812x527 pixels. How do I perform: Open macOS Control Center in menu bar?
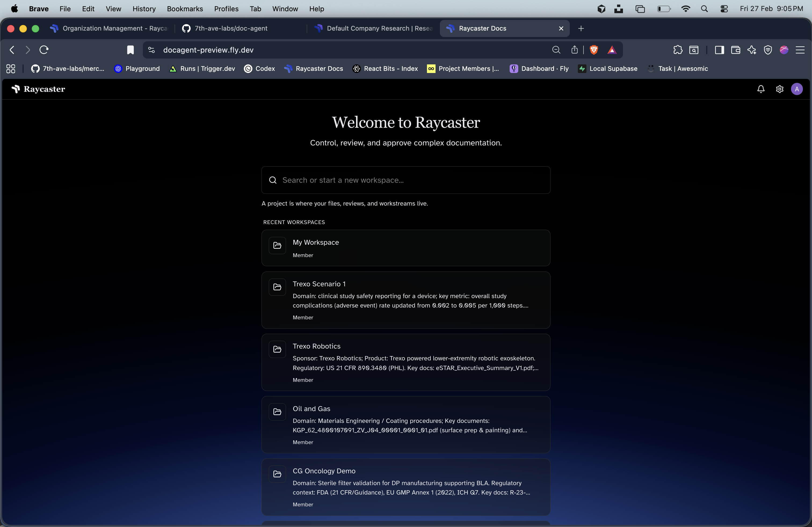point(724,9)
